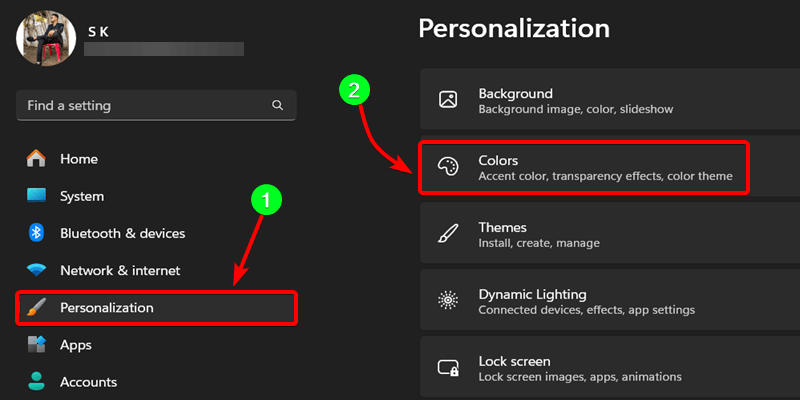The width and height of the screenshot is (800, 400).
Task: Open the Bluetooth & devices section
Action: pos(122,233)
